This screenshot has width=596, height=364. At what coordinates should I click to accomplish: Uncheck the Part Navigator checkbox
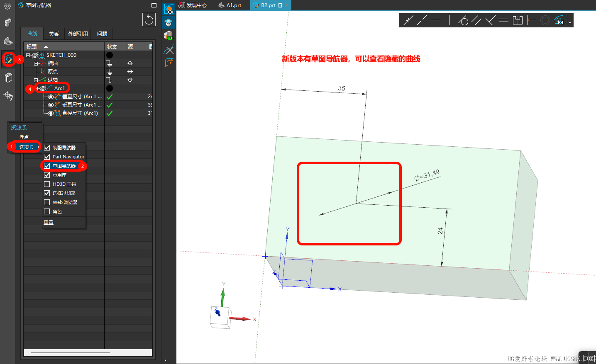pos(47,157)
